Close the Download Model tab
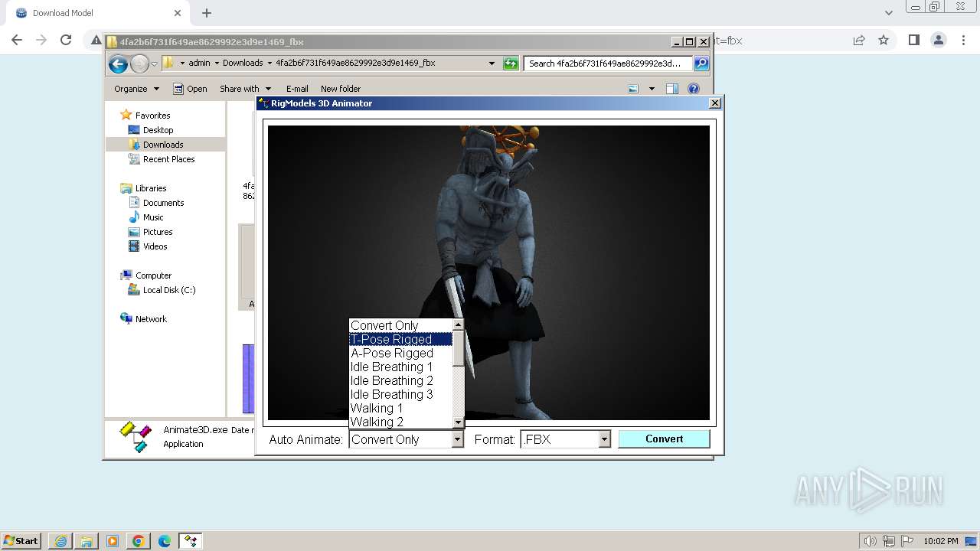 tap(178, 13)
